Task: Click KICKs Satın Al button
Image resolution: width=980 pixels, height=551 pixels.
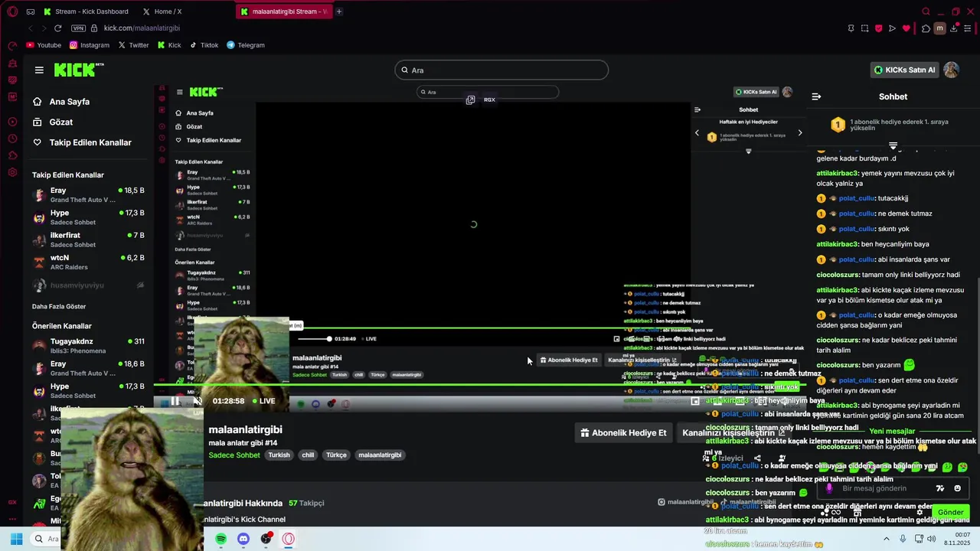Action: point(904,70)
